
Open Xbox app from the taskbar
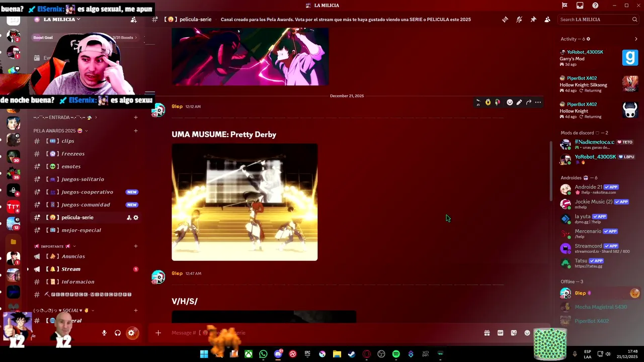coord(249,354)
